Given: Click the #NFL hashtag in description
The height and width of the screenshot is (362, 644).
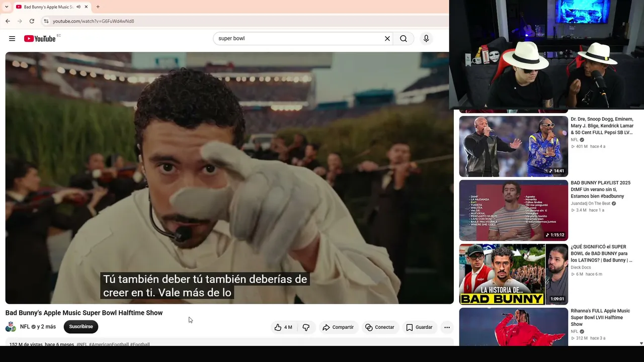Looking at the screenshot, I should coord(82,344).
